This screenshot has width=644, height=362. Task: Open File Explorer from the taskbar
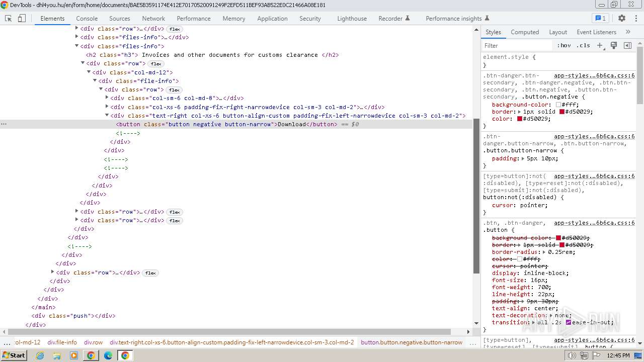[57, 355]
